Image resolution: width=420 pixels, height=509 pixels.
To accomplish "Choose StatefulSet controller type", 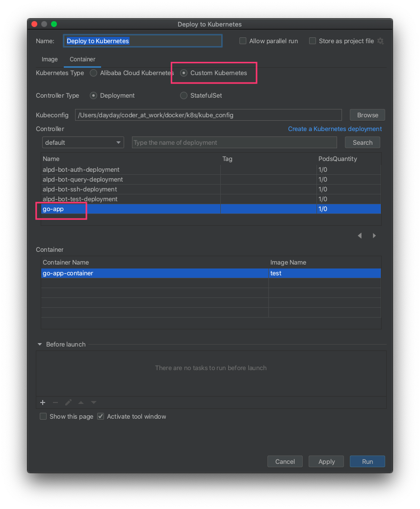I will (x=184, y=96).
